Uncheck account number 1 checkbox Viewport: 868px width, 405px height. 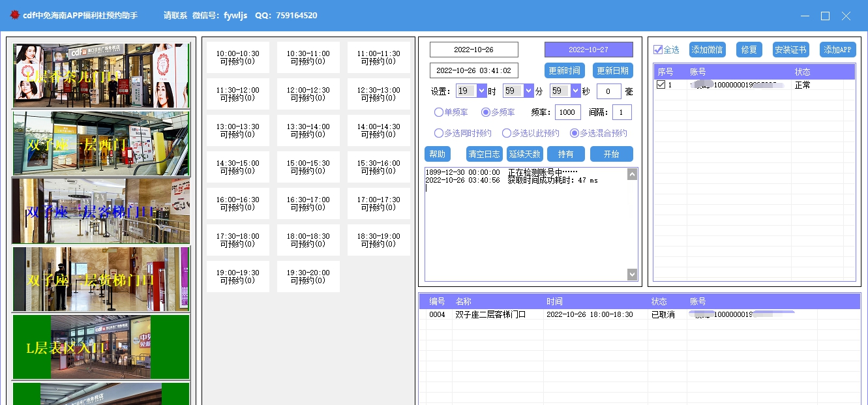[x=661, y=83]
